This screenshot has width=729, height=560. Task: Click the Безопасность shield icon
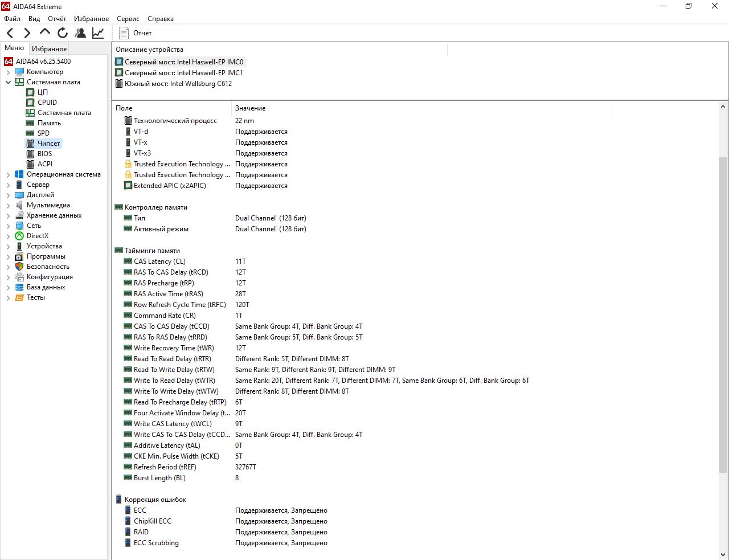(x=19, y=267)
